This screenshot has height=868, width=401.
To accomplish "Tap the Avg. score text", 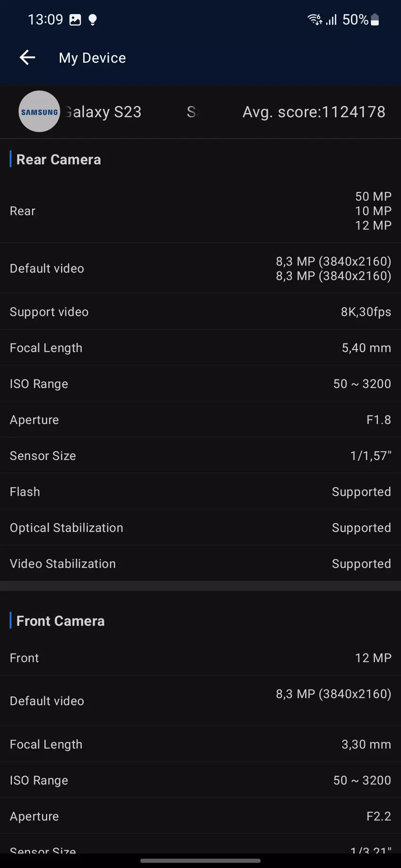I will tap(314, 112).
